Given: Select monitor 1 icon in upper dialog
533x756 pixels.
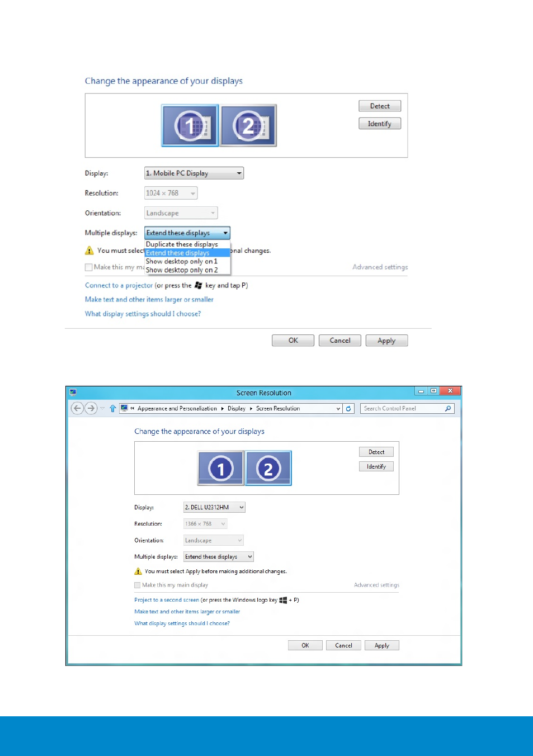Looking at the screenshot, I should [190, 125].
